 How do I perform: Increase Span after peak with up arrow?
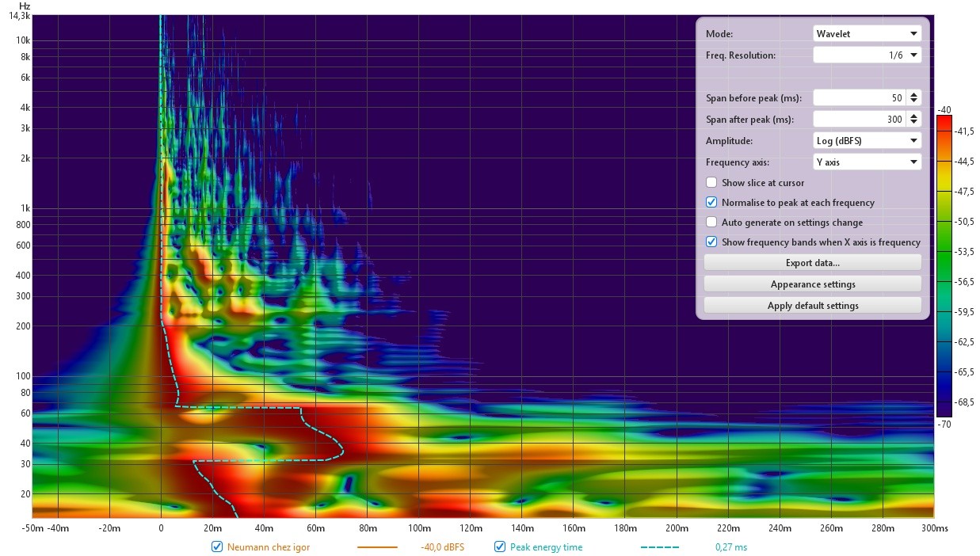[x=914, y=116]
